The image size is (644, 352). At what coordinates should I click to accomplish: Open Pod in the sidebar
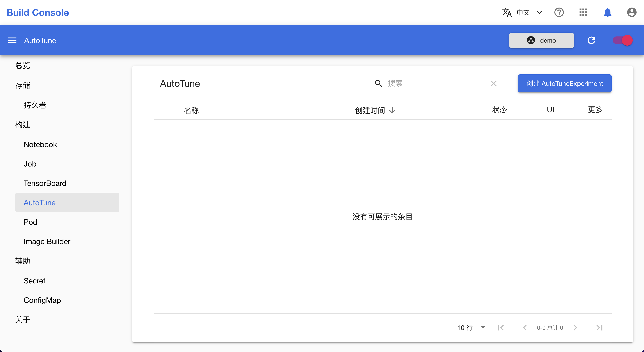pyautogui.click(x=31, y=222)
